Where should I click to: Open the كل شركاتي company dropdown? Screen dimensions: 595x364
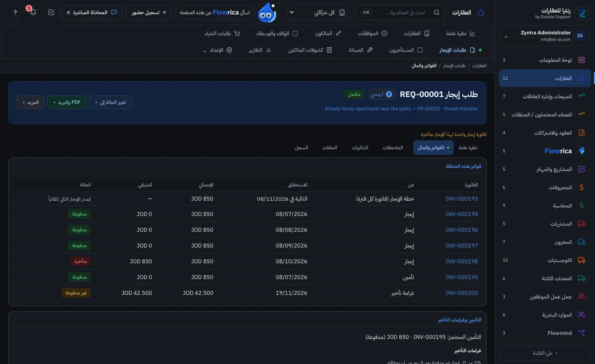pos(317,13)
